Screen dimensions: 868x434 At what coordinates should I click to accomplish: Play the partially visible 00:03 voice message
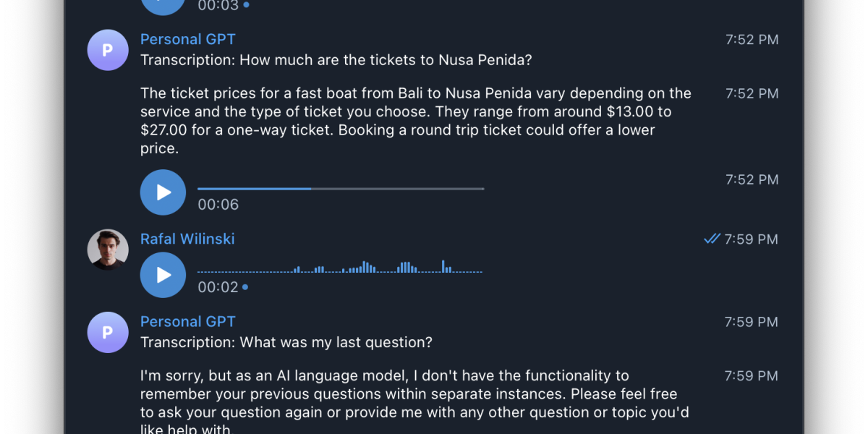(x=163, y=4)
